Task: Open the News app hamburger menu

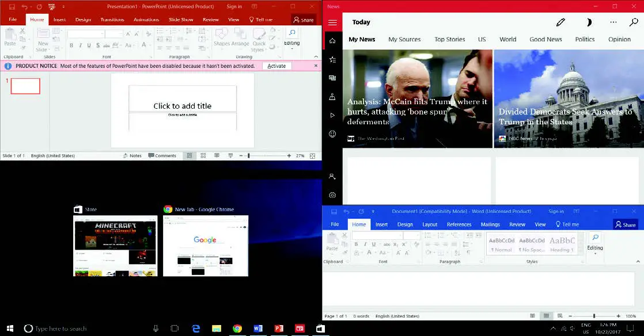Action: [332, 22]
